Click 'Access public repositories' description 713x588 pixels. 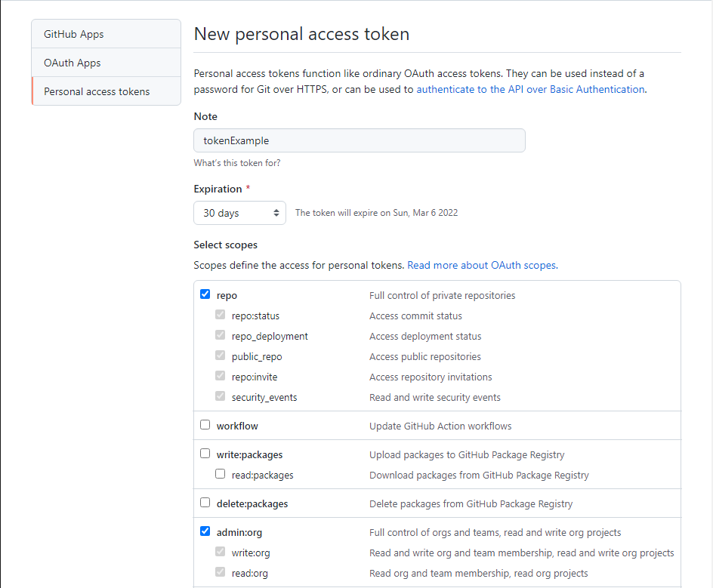pyautogui.click(x=424, y=357)
